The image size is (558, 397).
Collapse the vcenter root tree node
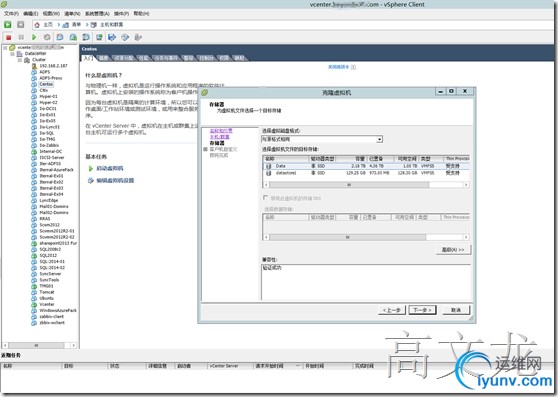click(5, 48)
